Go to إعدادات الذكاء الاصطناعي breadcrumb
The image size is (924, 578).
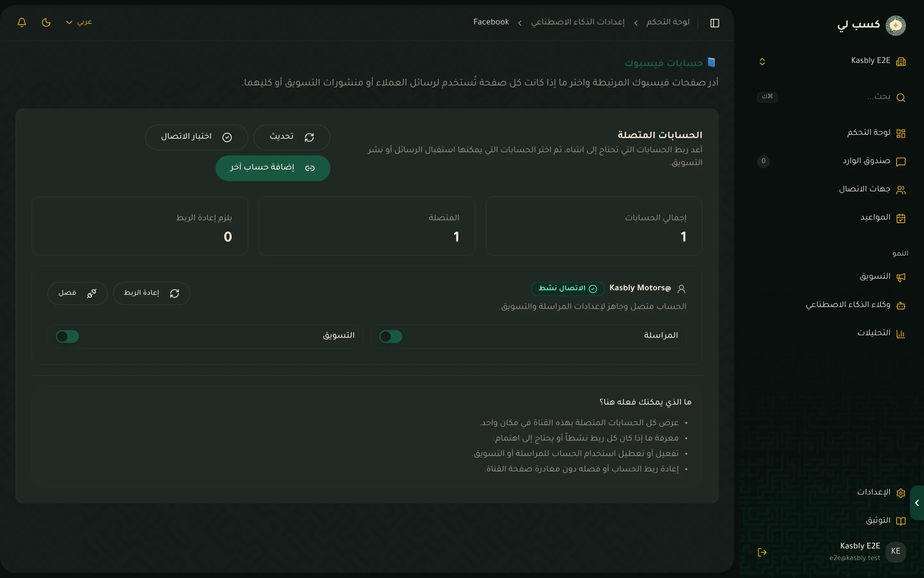(578, 22)
